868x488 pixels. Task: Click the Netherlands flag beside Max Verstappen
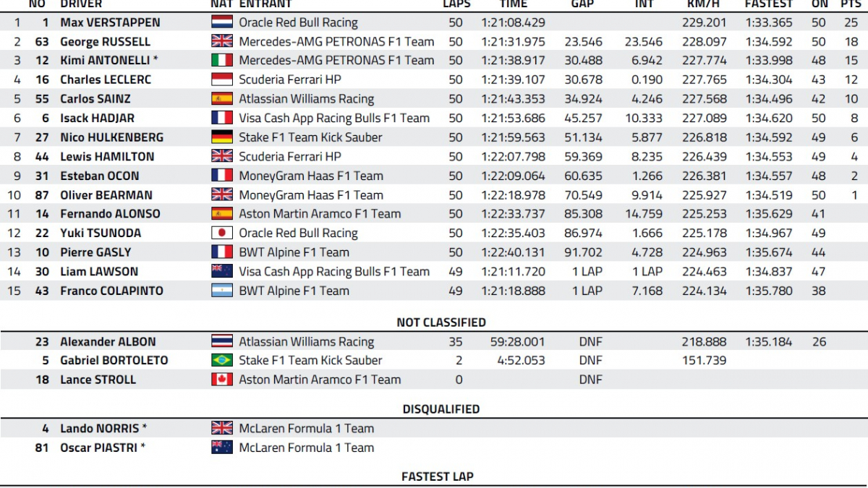point(221,22)
